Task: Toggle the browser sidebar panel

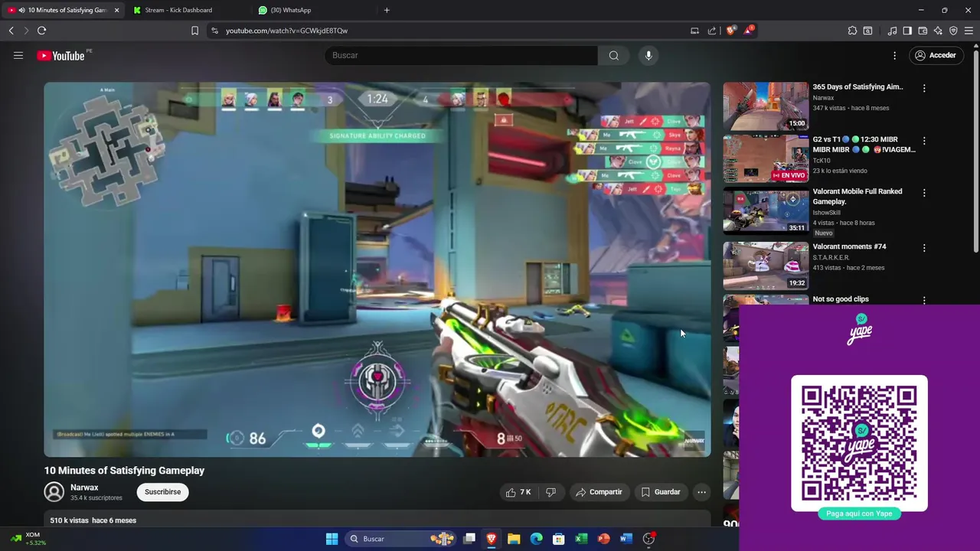Action: pyautogui.click(x=907, y=31)
